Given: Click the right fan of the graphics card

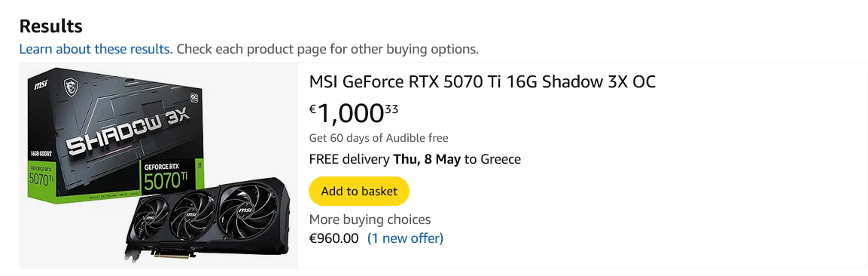Looking at the screenshot, I should pyautogui.click(x=242, y=208).
